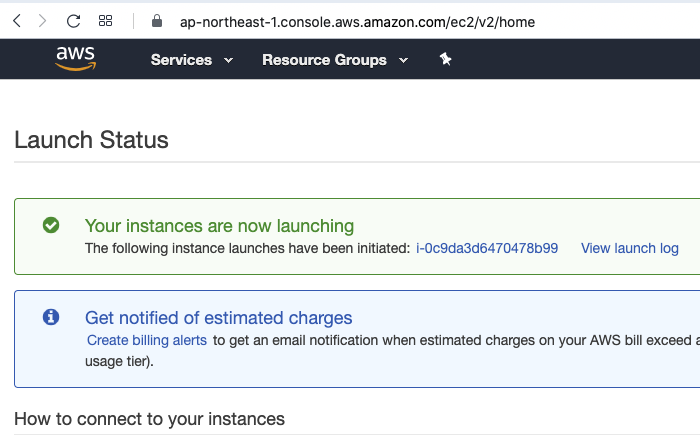Click the pin shortcuts icon in navbar
Viewport: 700px width, 438px height.
(445, 60)
